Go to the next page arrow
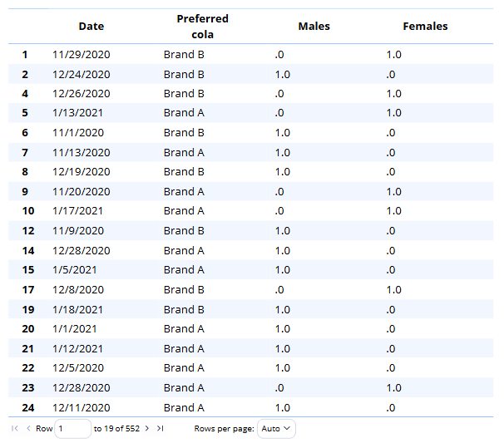Screen dimensions: 504x443 coord(147,428)
